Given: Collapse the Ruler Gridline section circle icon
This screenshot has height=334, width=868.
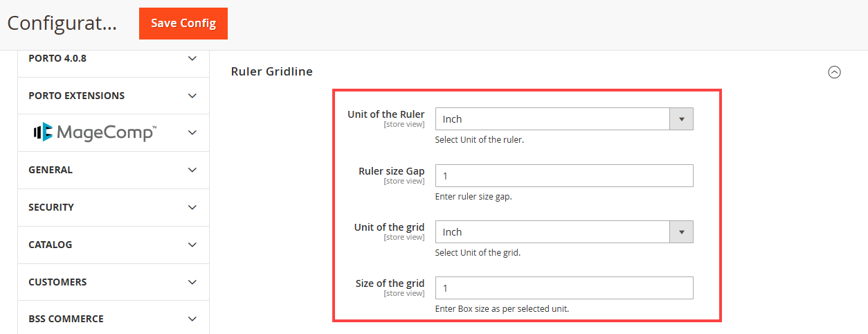Looking at the screenshot, I should click(835, 72).
